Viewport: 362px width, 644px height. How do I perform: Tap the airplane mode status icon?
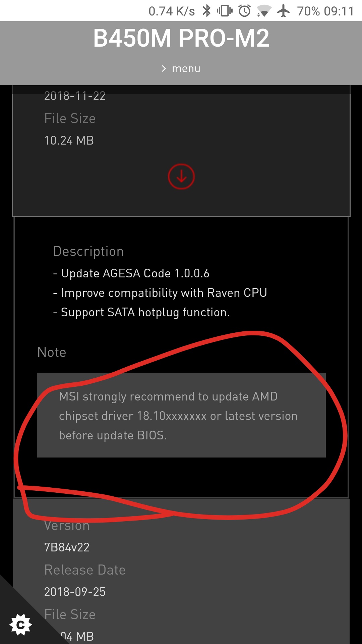click(x=284, y=11)
